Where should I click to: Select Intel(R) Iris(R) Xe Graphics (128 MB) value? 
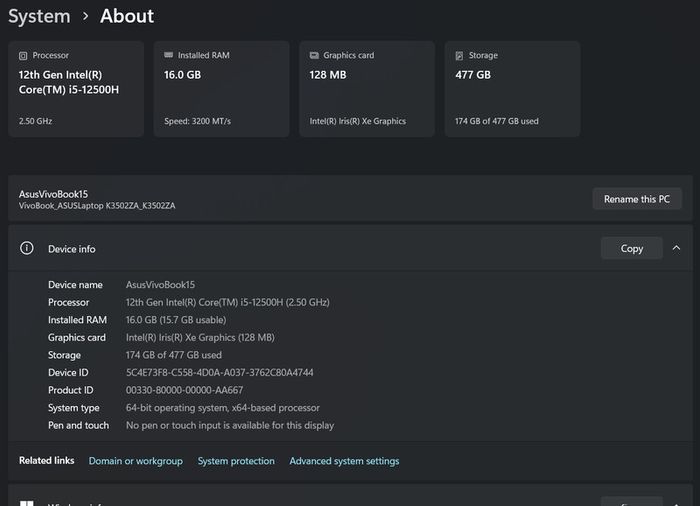coord(200,338)
